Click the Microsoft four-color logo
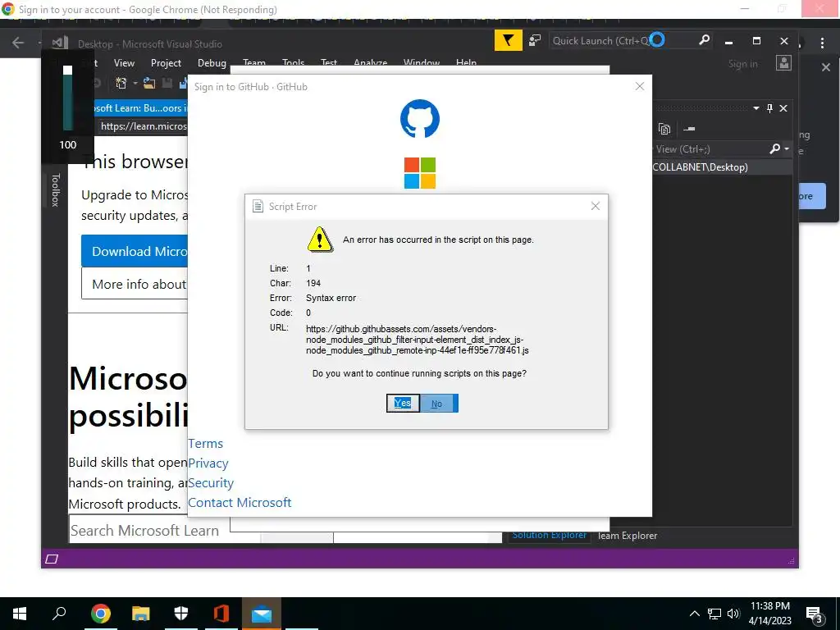Screen dimensions: 840x630 click(x=420, y=173)
